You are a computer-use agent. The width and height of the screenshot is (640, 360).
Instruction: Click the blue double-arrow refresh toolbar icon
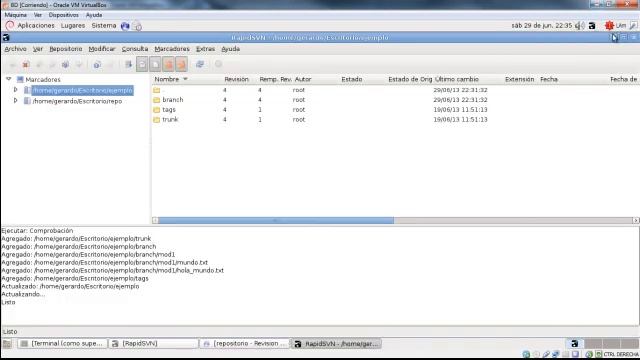[200, 64]
